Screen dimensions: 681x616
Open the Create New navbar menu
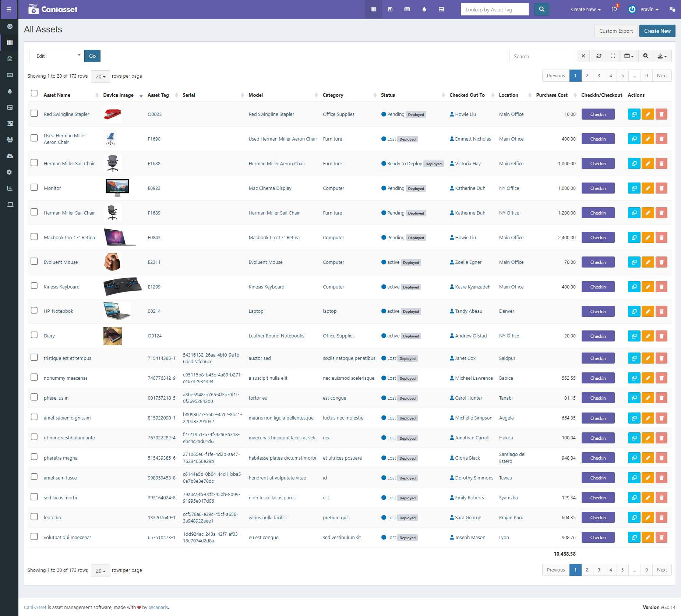coord(585,10)
